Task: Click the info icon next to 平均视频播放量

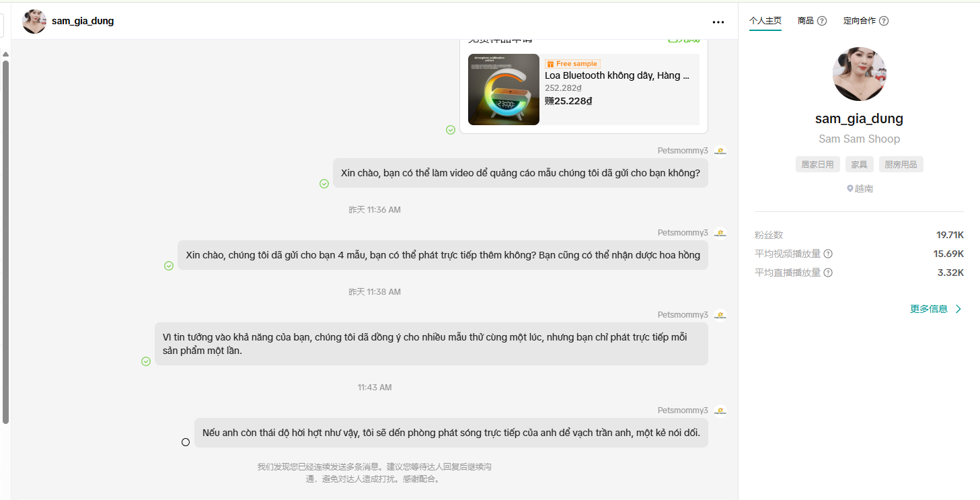Action: pyautogui.click(x=828, y=254)
